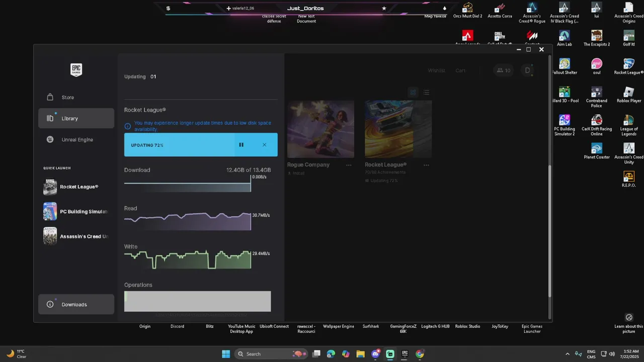Open Assassin's Creed IV Black Flag icon
The height and width of the screenshot is (362, 644).
coord(564,13)
